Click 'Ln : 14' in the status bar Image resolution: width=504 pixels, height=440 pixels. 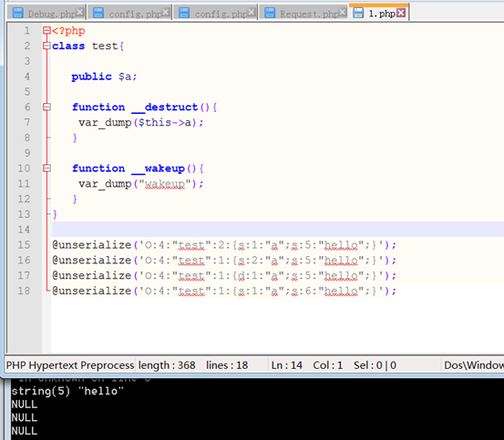click(287, 365)
